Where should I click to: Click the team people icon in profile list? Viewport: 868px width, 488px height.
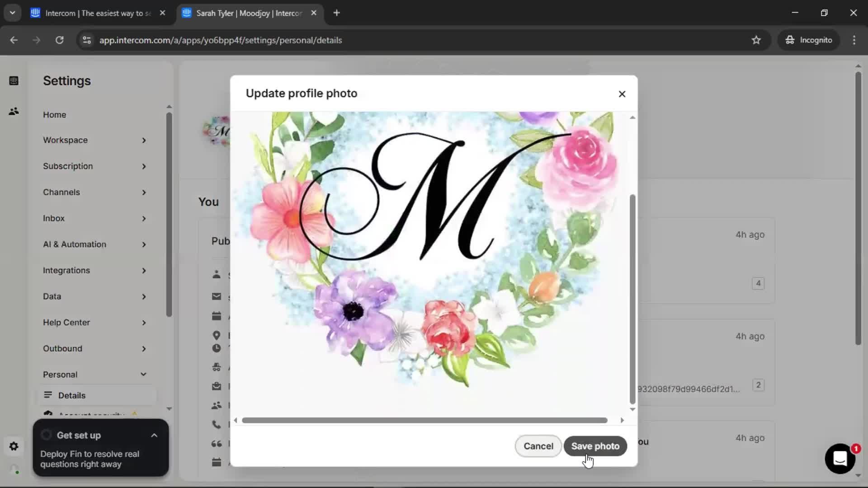[x=217, y=405]
